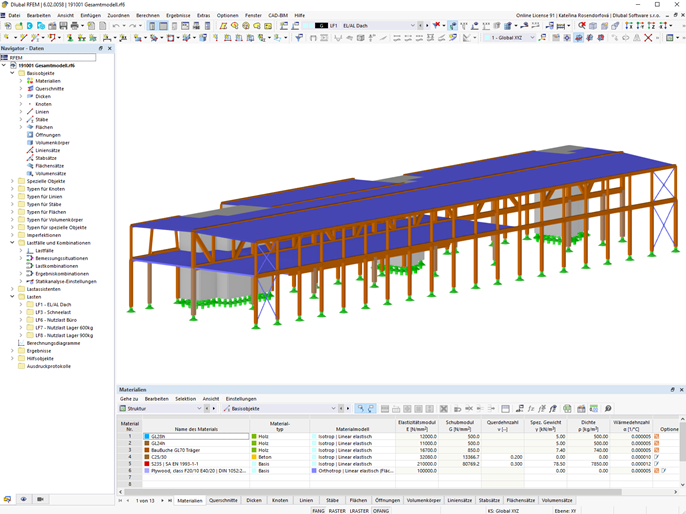This screenshot has width=686, height=514.
Task: Click the render settings gear icon in second toolbar
Action: 567,38
